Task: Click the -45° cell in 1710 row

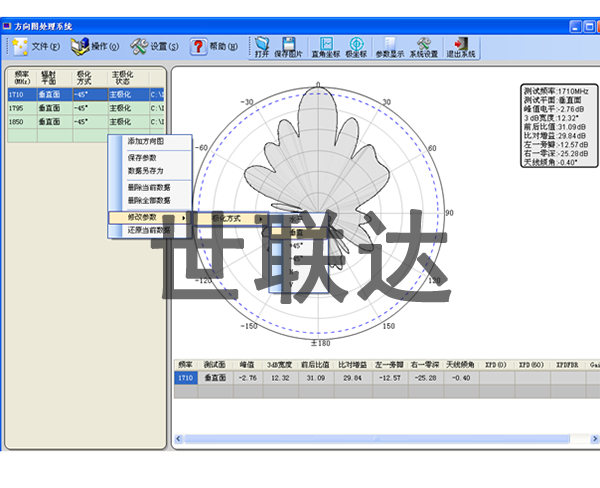Action: coord(90,95)
